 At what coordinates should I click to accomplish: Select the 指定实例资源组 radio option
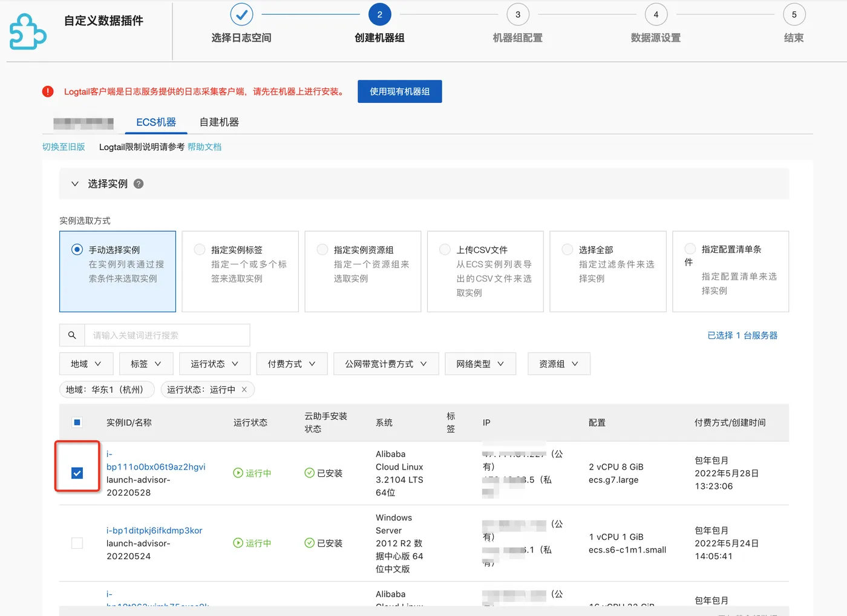[x=322, y=249]
